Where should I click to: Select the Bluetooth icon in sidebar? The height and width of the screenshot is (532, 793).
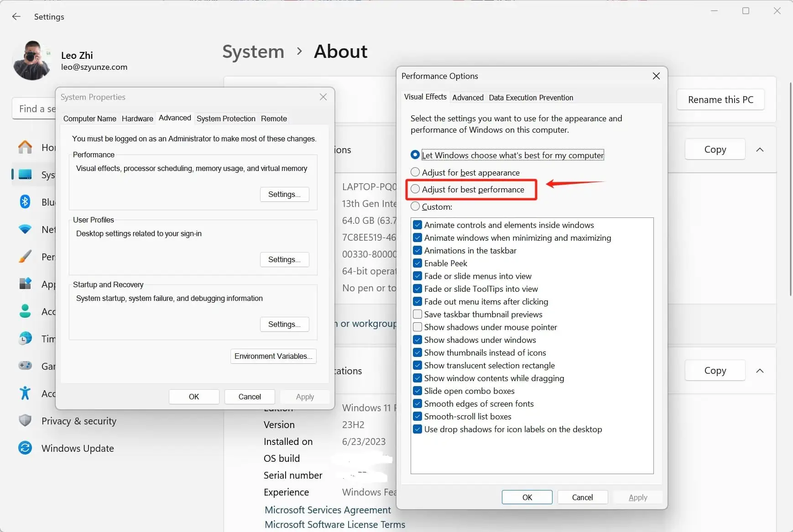point(25,202)
